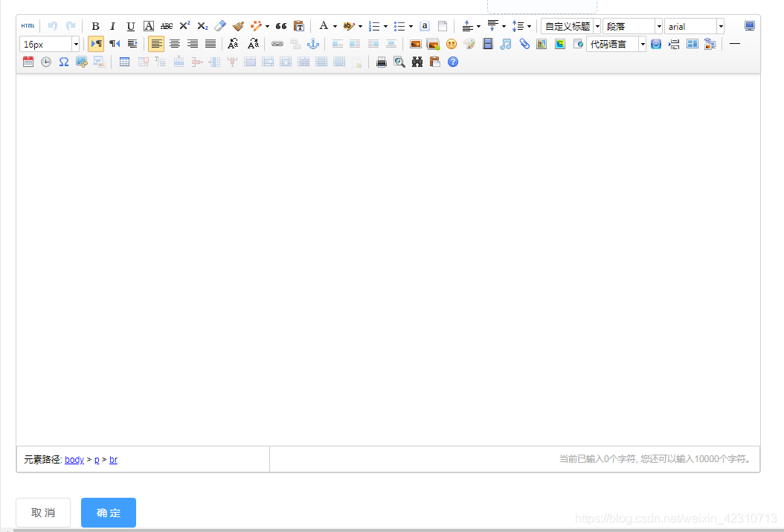Screen dimensions: 784x532
Task: Toggle fullscreen with the monitor icon
Action: [x=750, y=26]
